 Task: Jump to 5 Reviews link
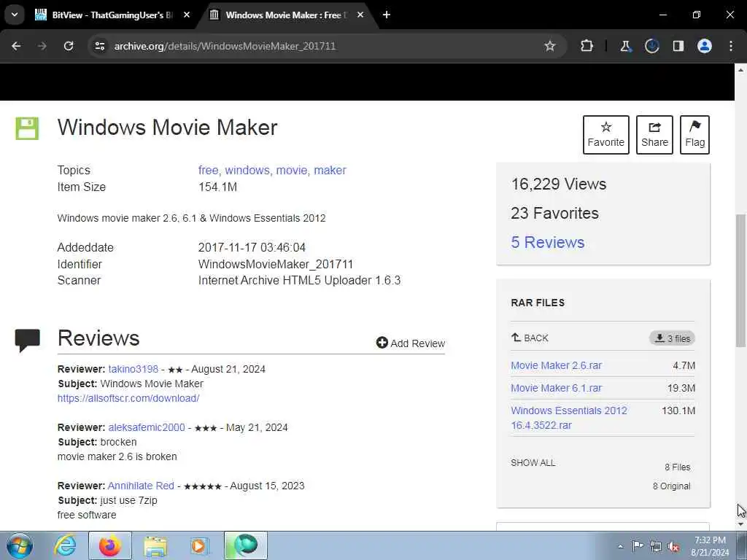(547, 242)
